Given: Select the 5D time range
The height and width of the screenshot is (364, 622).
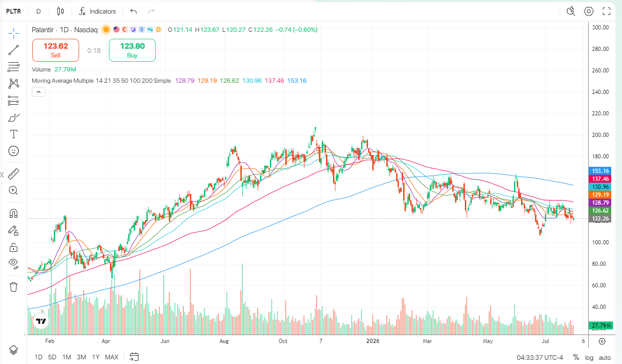Looking at the screenshot, I should click(52, 357).
